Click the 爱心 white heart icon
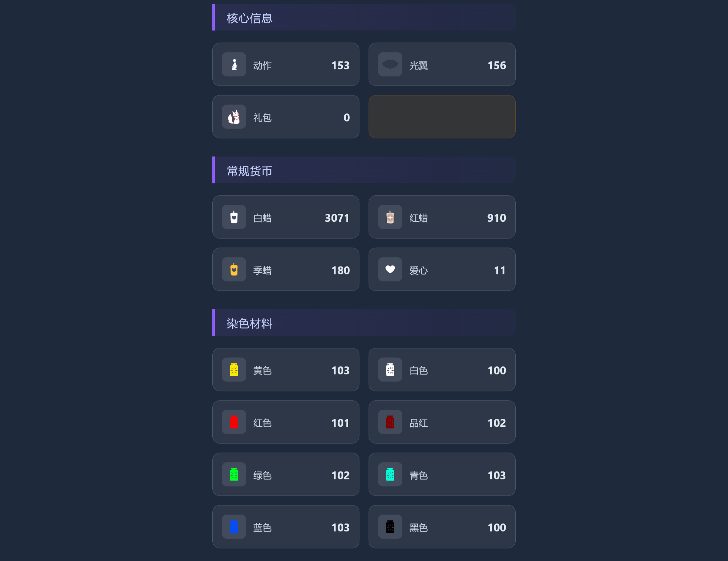This screenshot has width=728, height=561. pos(390,269)
